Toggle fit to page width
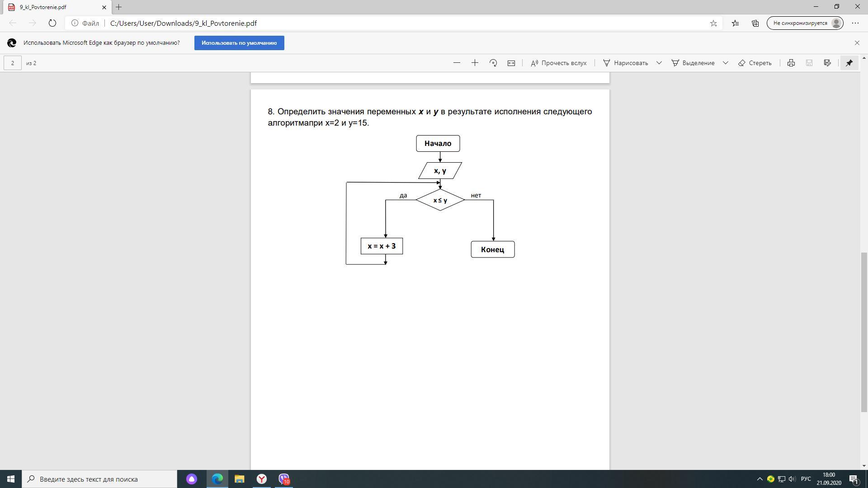 point(511,63)
